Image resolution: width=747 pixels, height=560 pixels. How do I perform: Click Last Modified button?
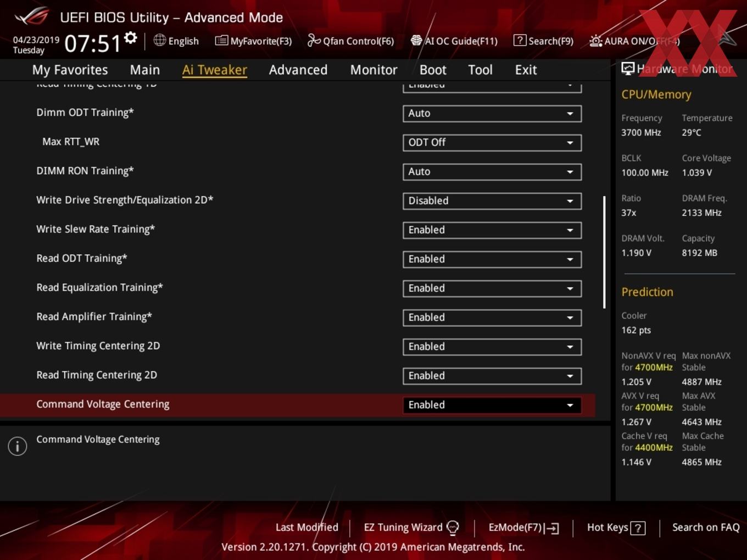coord(306,527)
